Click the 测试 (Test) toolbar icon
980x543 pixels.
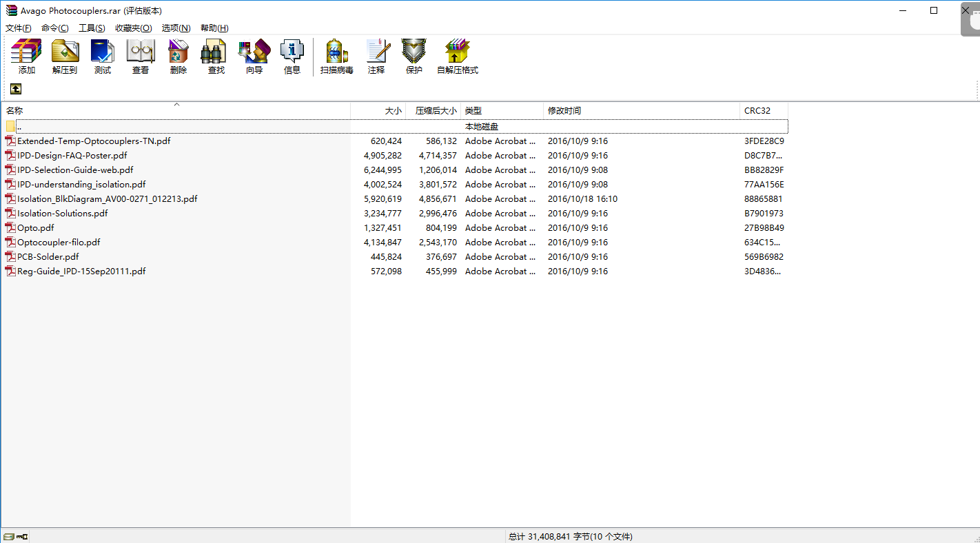[103, 52]
